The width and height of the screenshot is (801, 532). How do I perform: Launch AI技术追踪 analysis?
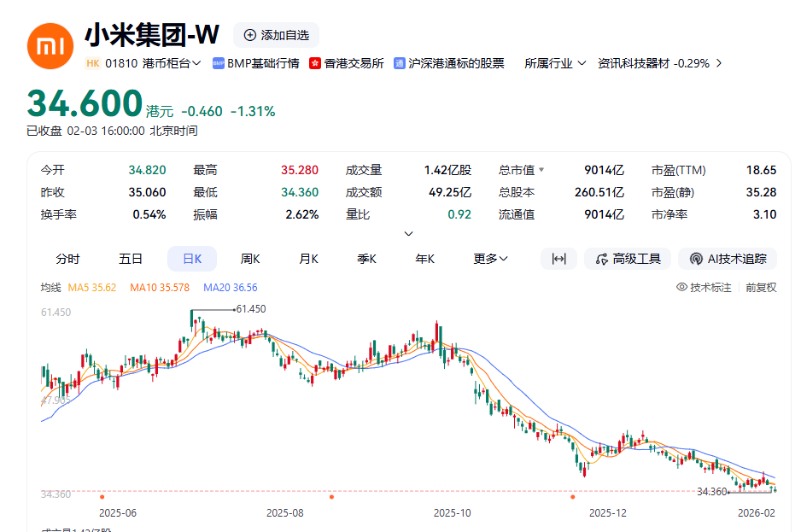tap(728, 259)
